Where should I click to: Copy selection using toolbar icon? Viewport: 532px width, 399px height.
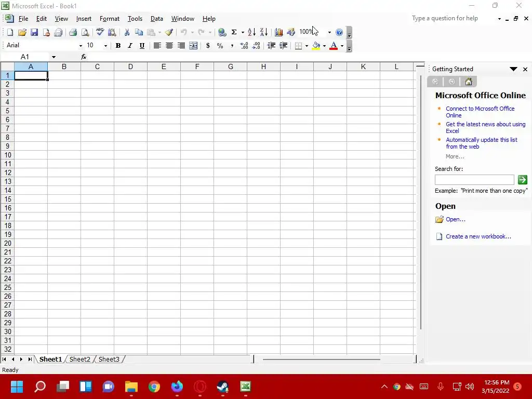click(139, 32)
